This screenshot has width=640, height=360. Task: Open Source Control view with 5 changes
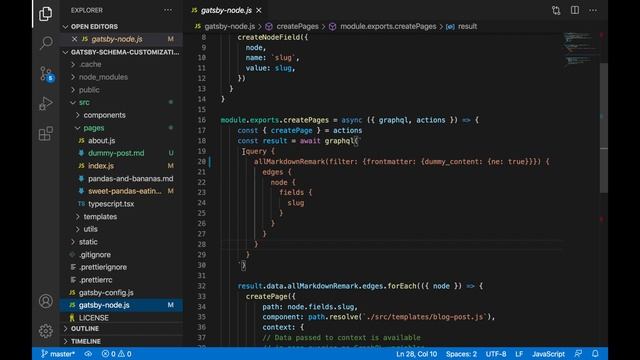pyautogui.click(x=46, y=74)
